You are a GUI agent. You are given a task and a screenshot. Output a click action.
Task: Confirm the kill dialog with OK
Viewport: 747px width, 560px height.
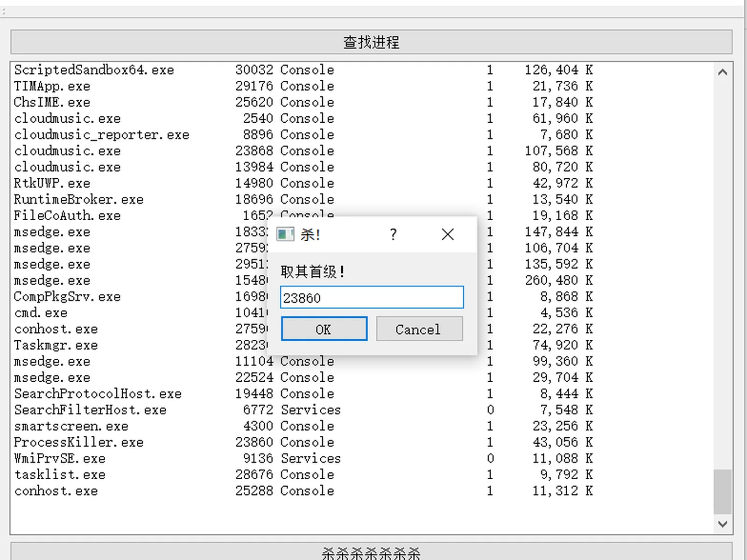[324, 329]
